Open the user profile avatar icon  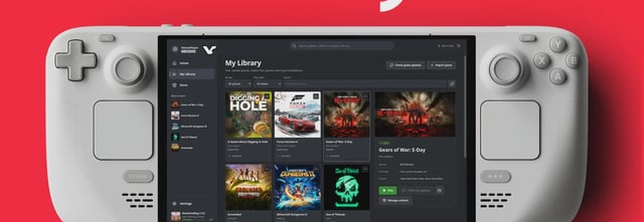175,50
